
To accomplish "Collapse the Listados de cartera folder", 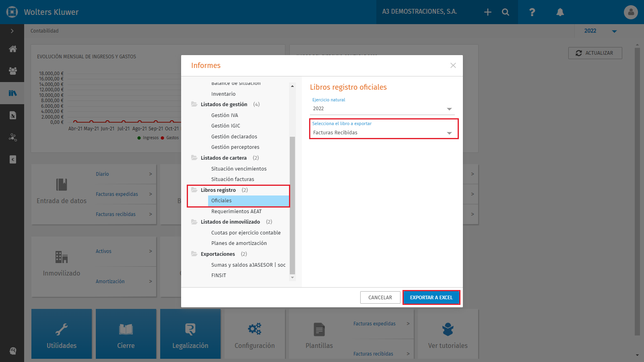I will click(x=194, y=158).
